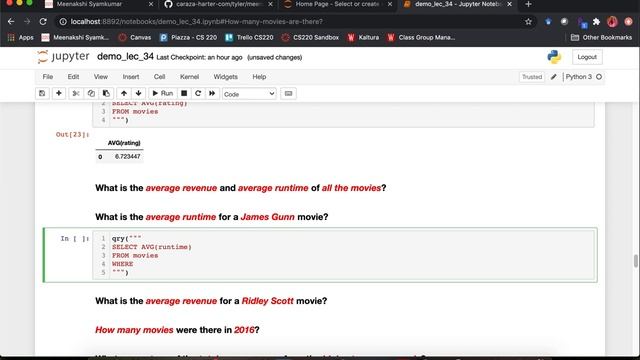Cut selected cells with scissors icon

pyautogui.click(x=76, y=93)
